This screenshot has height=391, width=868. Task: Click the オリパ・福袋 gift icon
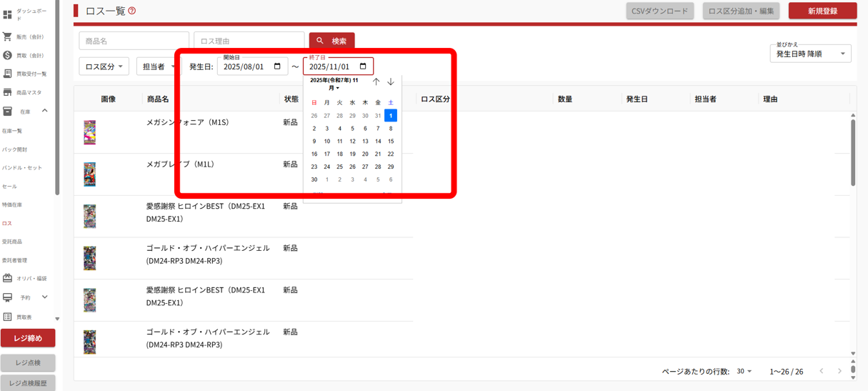pyautogui.click(x=7, y=278)
